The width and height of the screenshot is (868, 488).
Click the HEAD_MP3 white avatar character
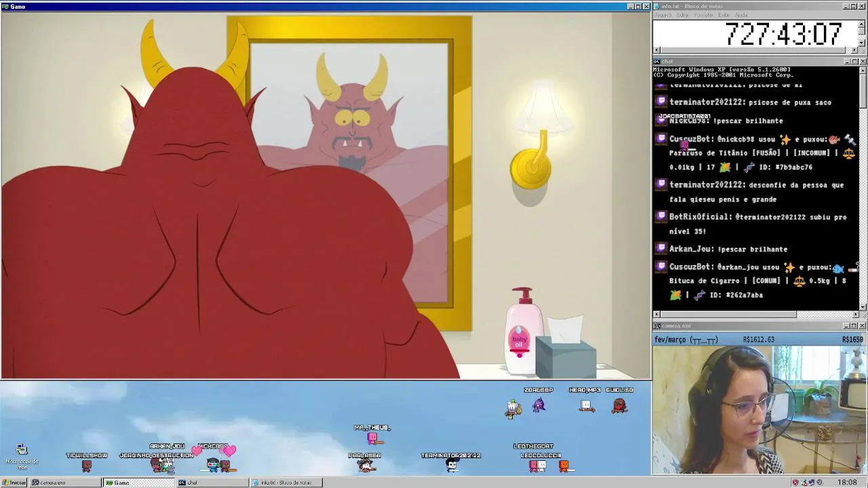click(586, 405)
